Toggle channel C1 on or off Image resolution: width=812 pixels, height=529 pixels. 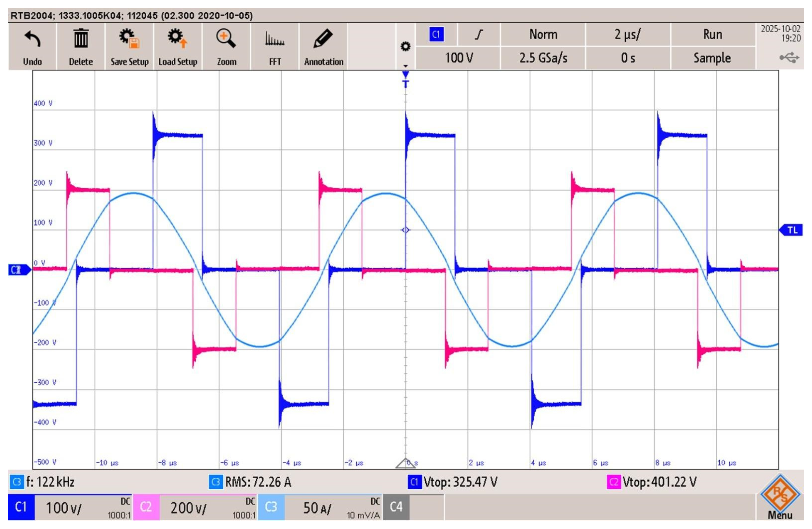point(21,507)
